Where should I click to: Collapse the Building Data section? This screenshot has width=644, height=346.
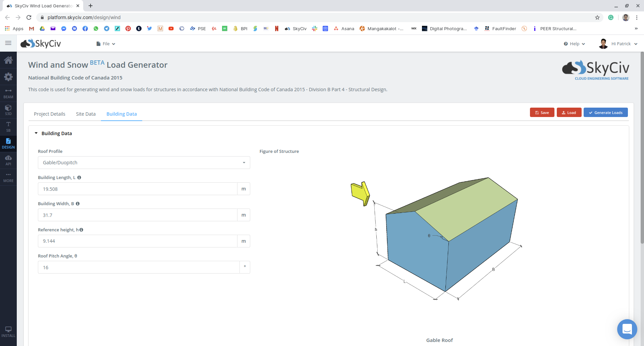pos(36,133)
